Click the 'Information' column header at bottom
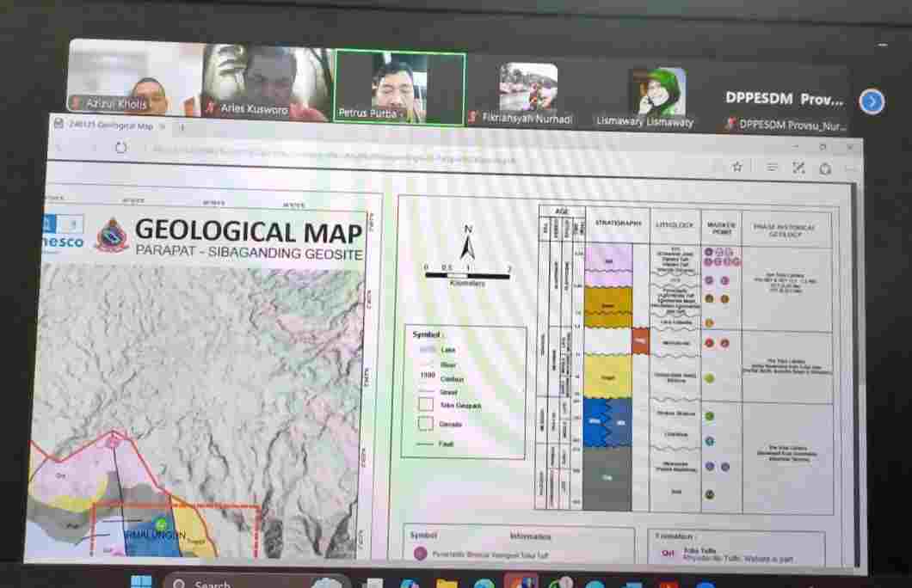Screen dimensions: 912x588 coord(531,536)
